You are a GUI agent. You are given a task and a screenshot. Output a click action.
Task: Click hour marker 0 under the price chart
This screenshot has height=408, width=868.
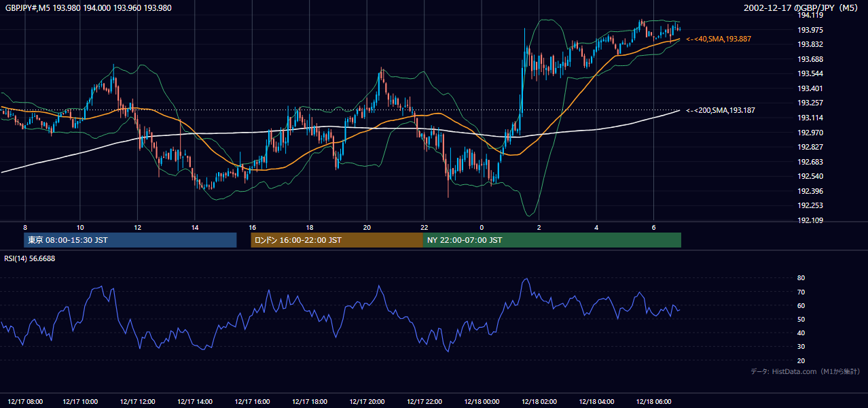click(482, 227)
